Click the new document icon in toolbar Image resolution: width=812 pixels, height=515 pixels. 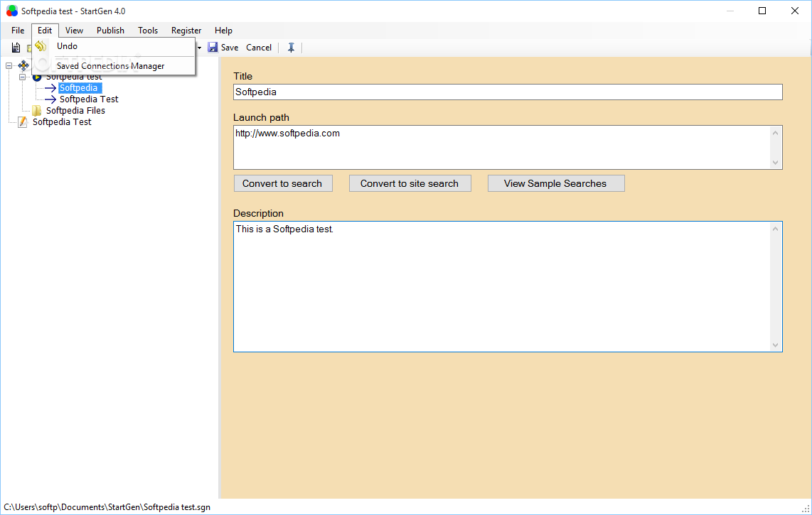click(16, 48)
